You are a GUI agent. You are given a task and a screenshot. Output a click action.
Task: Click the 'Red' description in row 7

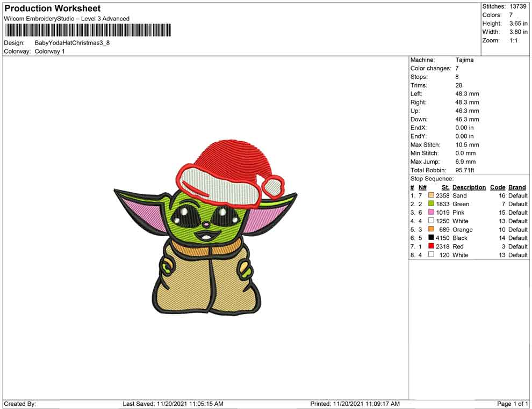[458, 246]
